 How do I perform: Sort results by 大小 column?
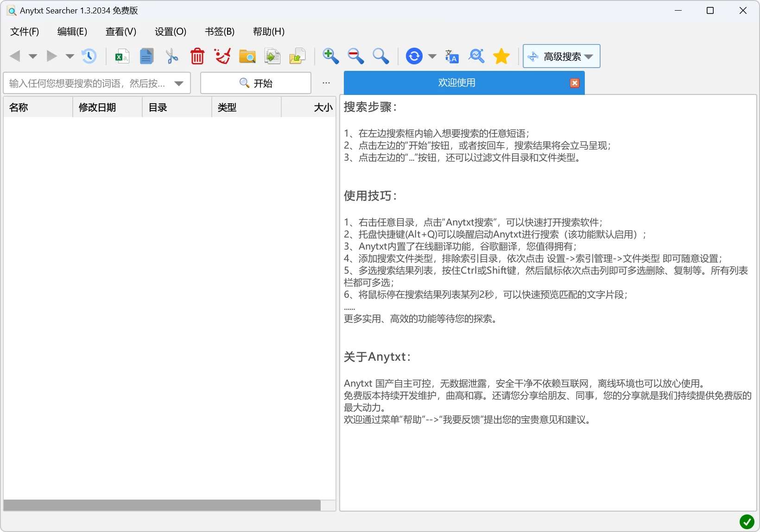click(309, 107)
